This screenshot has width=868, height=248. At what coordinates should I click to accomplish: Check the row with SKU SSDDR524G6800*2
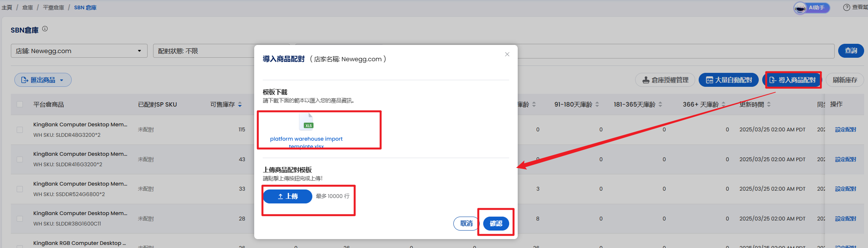pyautogui.click(x=20, y=189)
